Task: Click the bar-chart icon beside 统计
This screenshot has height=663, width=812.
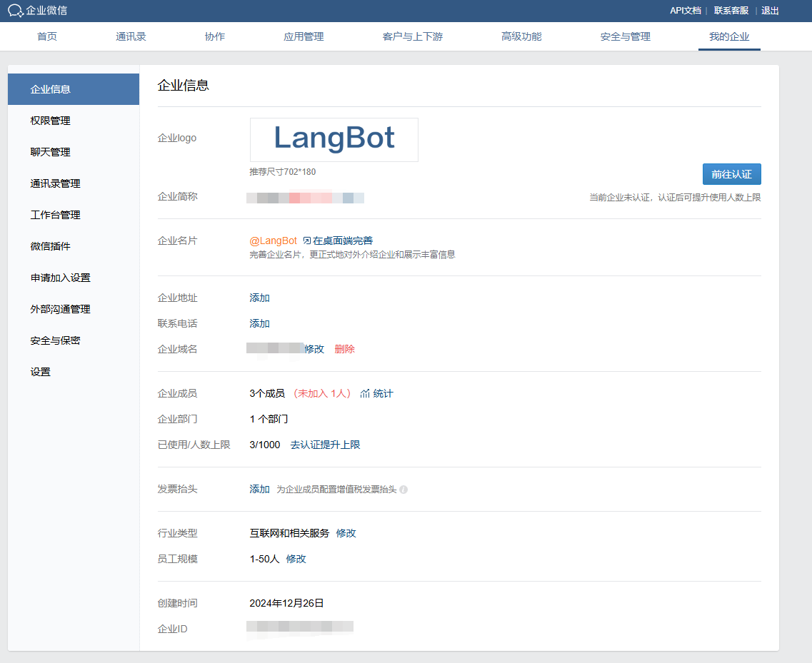Action: (365, 393)
